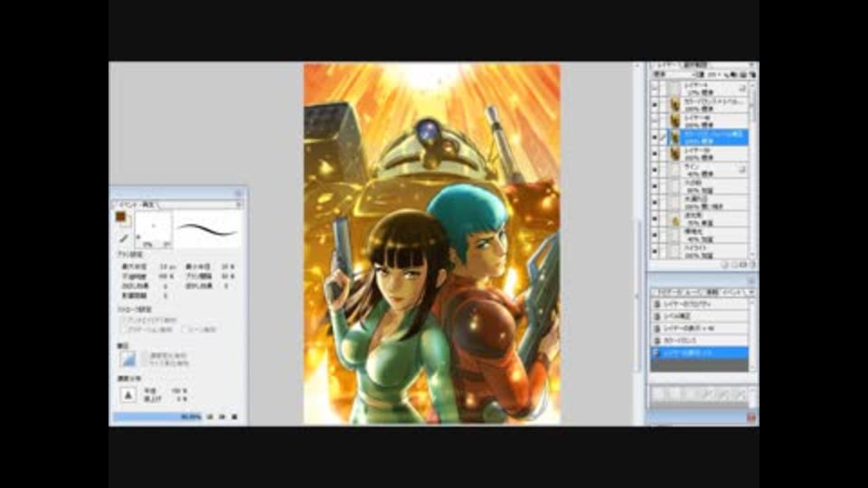Click the brush stroke preview curve
868x488 pixels.
[x=208, y=230]
